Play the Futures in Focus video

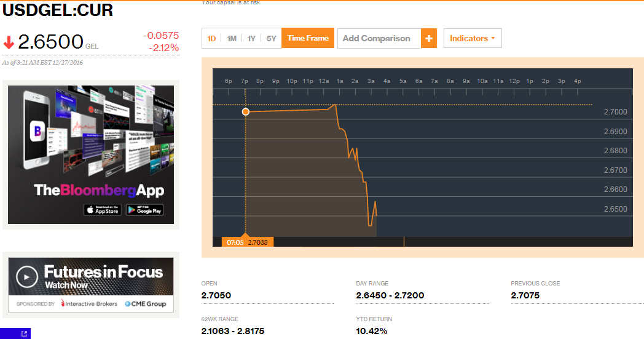pyautogui.click(x=26, y=277)
